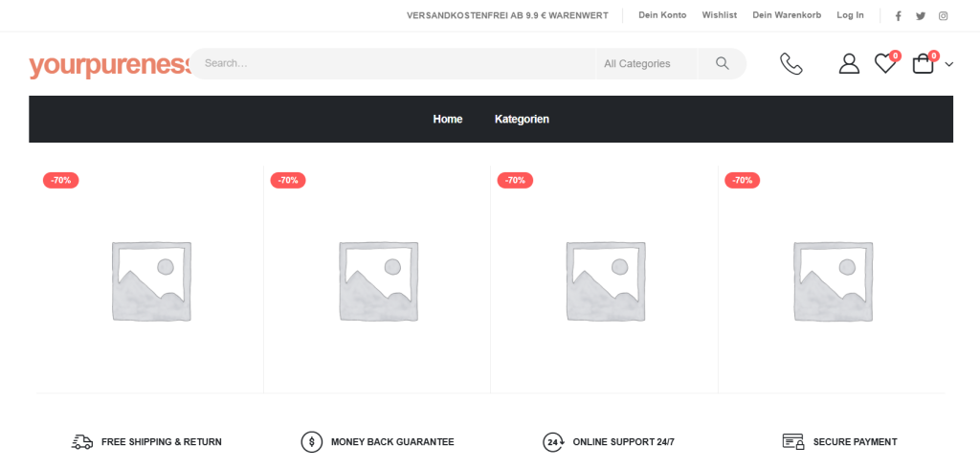The width and height of the screenshot is (980, 469).
Task: Open the Instagram social icon
Action: coord(943,15)
